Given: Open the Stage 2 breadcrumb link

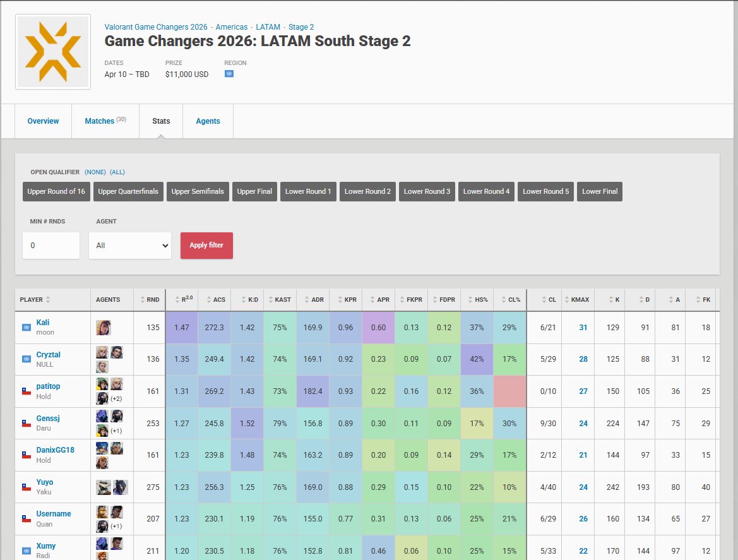Looking at the screenshot, I should click(301, 27).
